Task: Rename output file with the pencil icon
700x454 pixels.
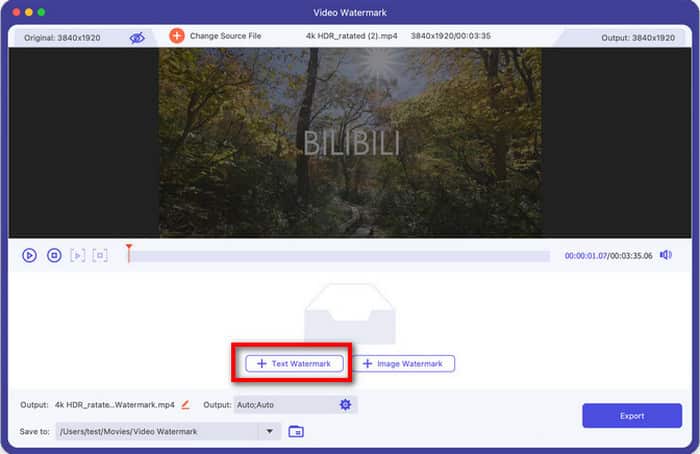Action: (185, 405)
